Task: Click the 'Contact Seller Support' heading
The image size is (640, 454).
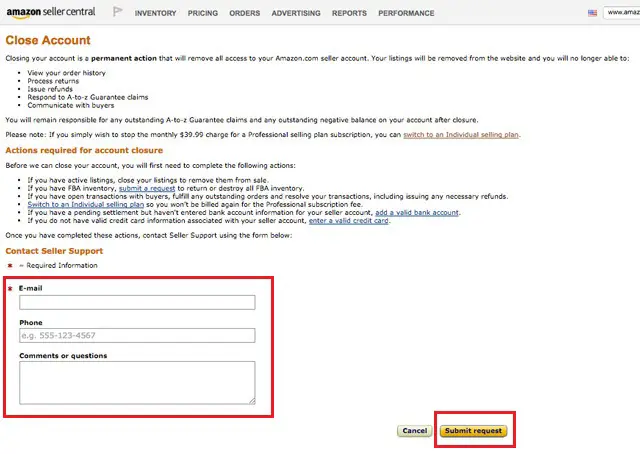Action: coord(54,251)
